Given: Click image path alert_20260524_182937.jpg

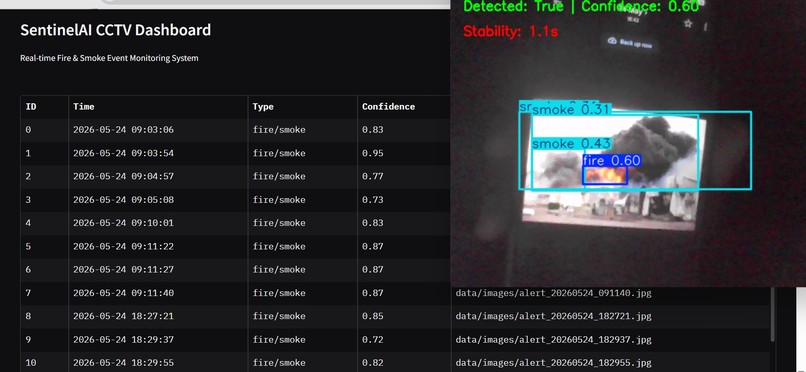Looking at the screenshot, I should 554,340.
